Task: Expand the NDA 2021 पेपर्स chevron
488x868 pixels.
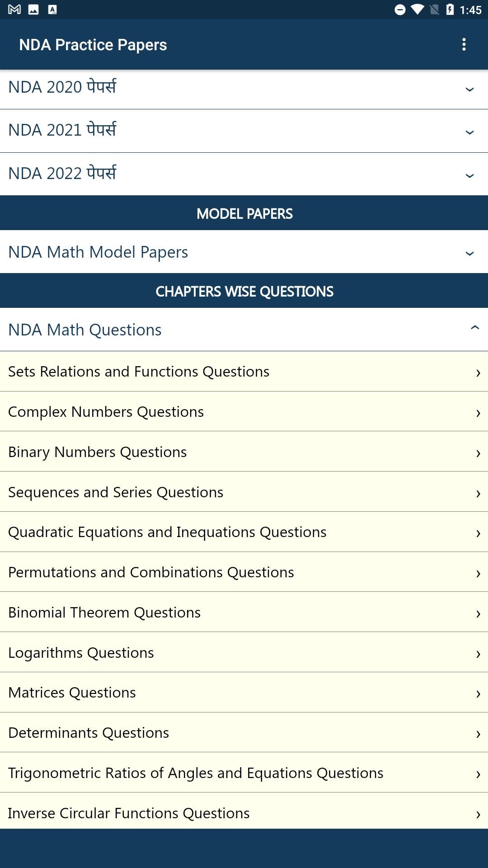Action: tap(469, 132)
